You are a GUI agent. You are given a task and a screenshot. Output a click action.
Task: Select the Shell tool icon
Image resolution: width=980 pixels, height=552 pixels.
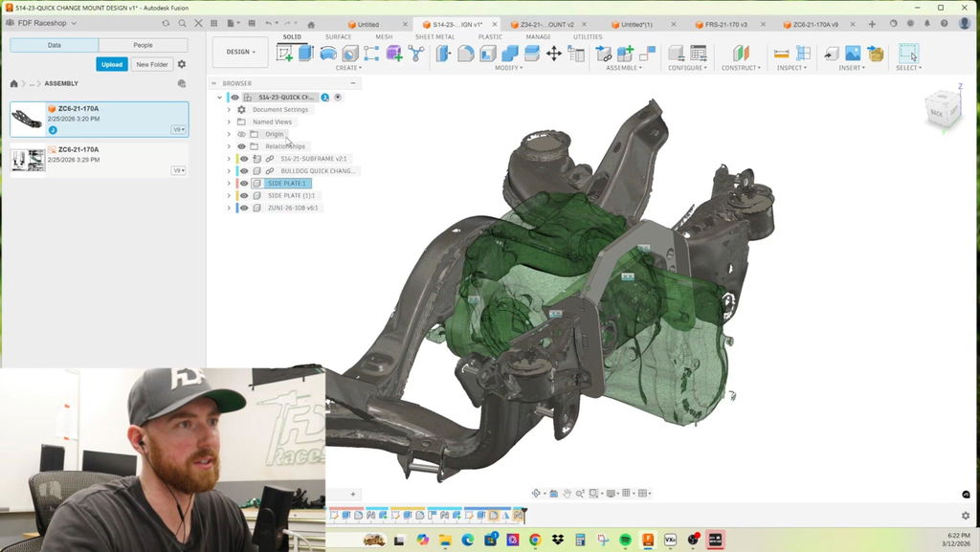(x=487, y=54)
